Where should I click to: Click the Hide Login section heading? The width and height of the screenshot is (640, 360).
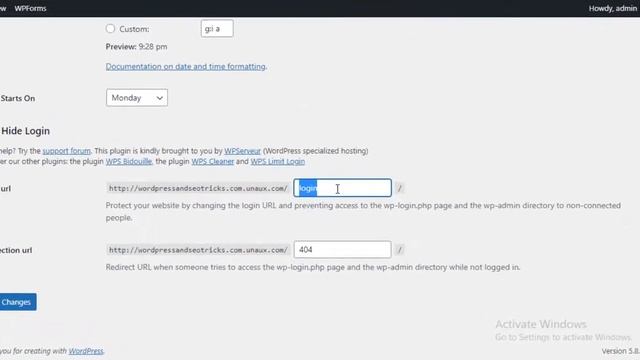click(x=25, y=131)
